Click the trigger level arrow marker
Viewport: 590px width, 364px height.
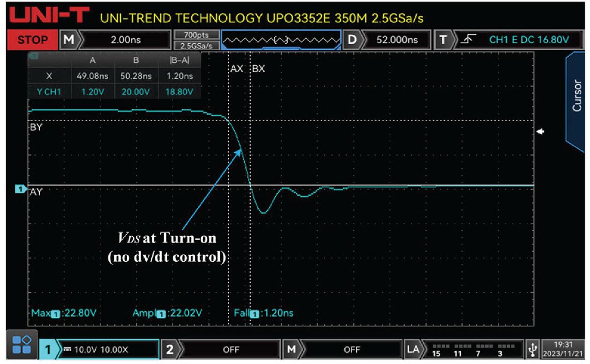[x=541, y=132]
